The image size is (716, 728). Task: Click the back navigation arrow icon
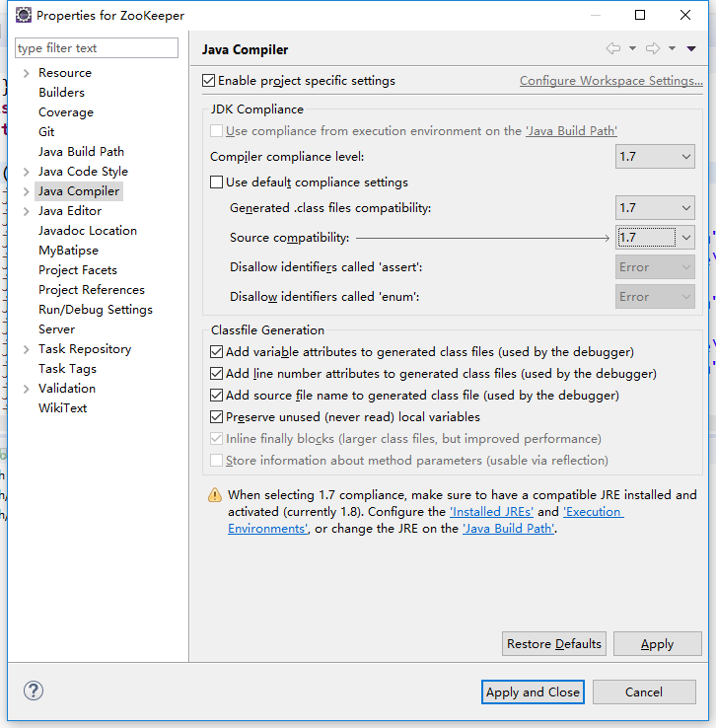point(613,48)
